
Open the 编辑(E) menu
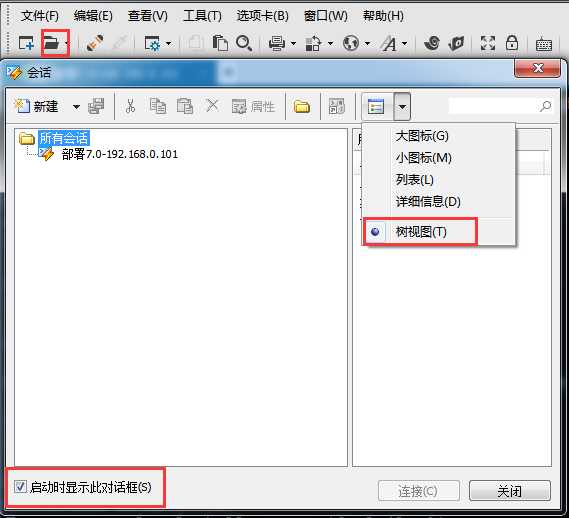tap(93, 16)
